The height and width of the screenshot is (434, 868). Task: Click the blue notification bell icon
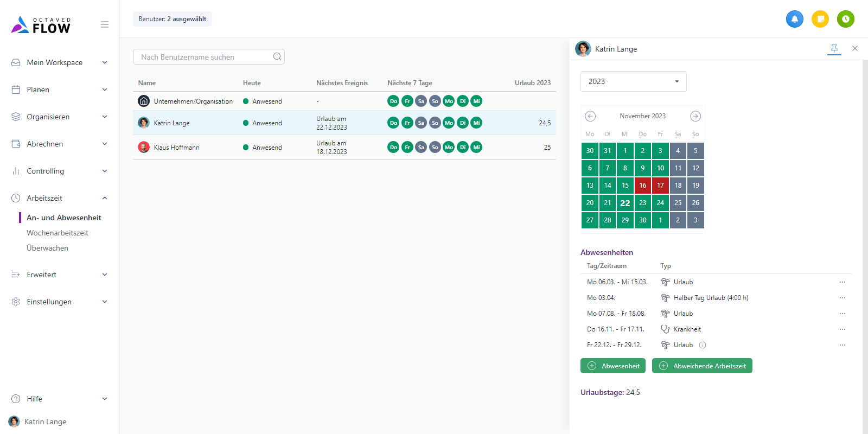point(794,19)
